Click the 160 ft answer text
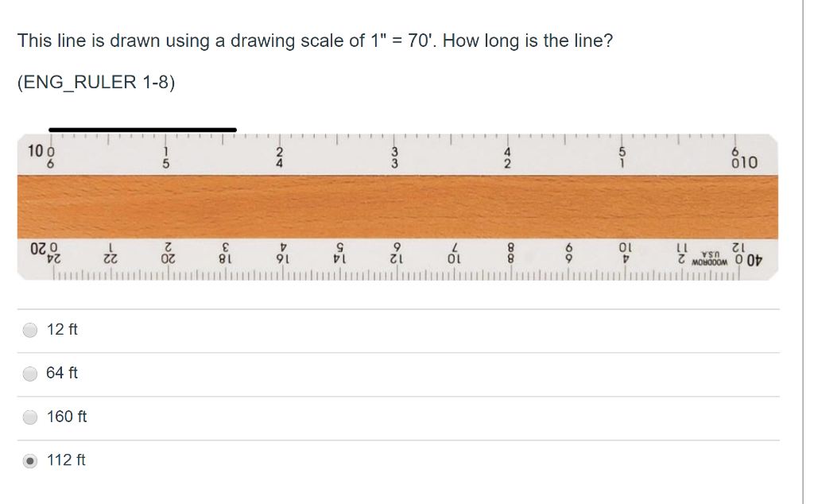Image resolution: width=814 pixels, height=504 pixels. pyautogui.click(x=67, y=416)
